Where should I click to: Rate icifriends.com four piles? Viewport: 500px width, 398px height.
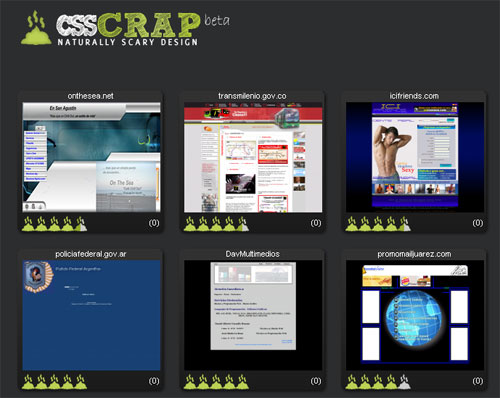pyautogui.click(x=391, y=224)
